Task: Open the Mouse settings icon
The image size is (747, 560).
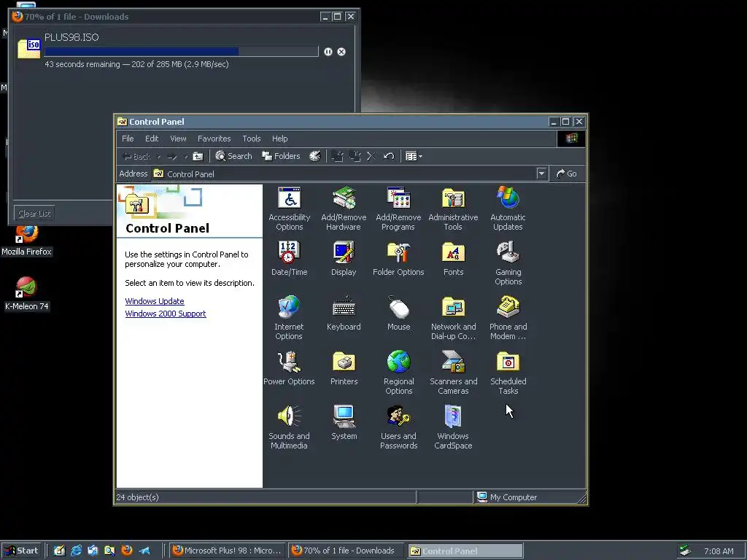Action: point(398,314)
